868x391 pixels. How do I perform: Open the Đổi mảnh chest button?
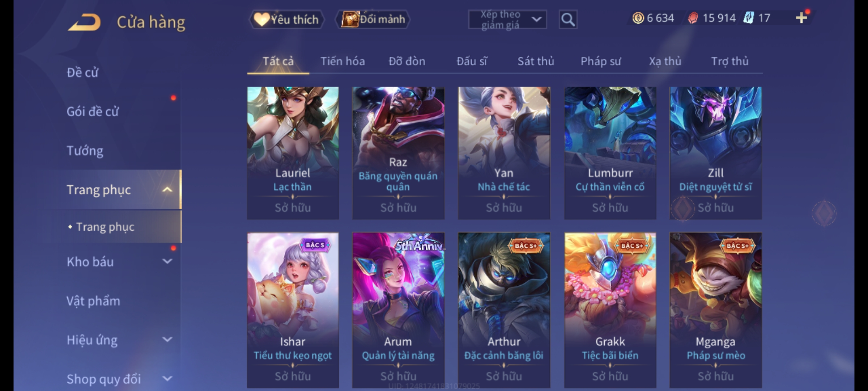373,19
